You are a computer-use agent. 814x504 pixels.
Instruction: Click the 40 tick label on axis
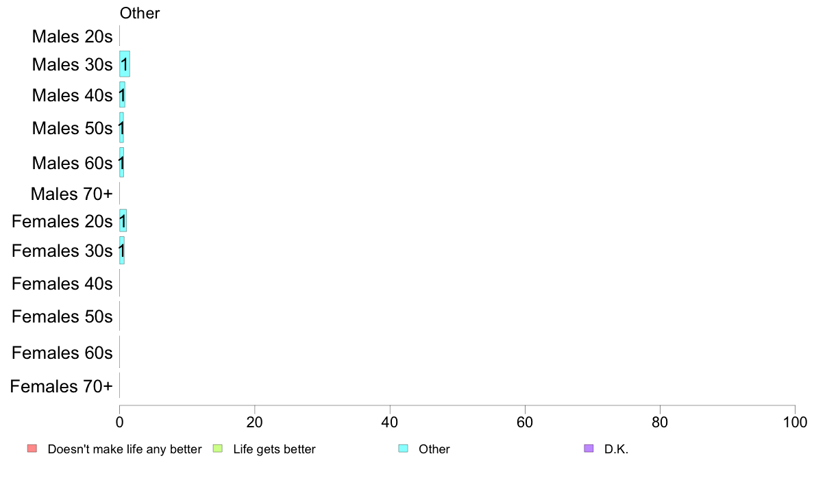[390, 423]
